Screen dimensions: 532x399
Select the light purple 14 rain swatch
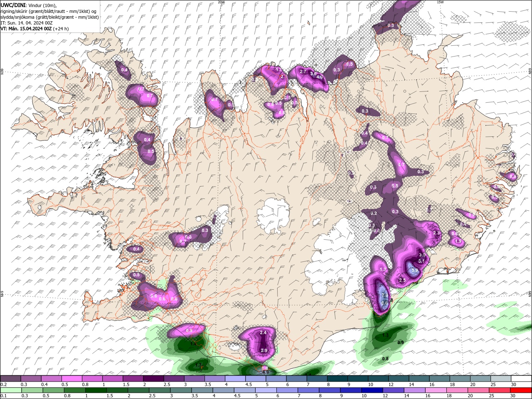pos(415,390)
